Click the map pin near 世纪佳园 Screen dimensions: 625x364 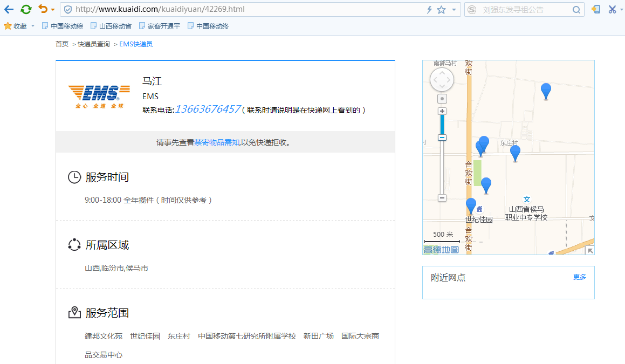click(471, 205)
